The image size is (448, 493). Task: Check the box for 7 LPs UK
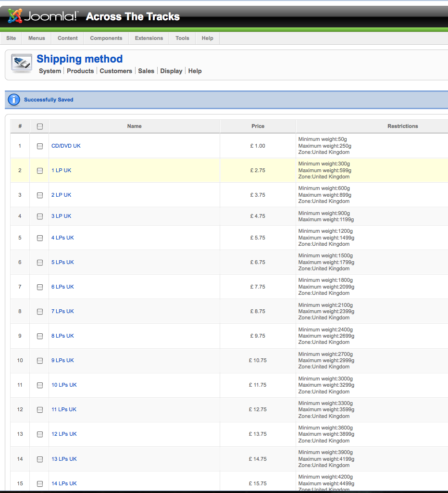pos(40,312)
